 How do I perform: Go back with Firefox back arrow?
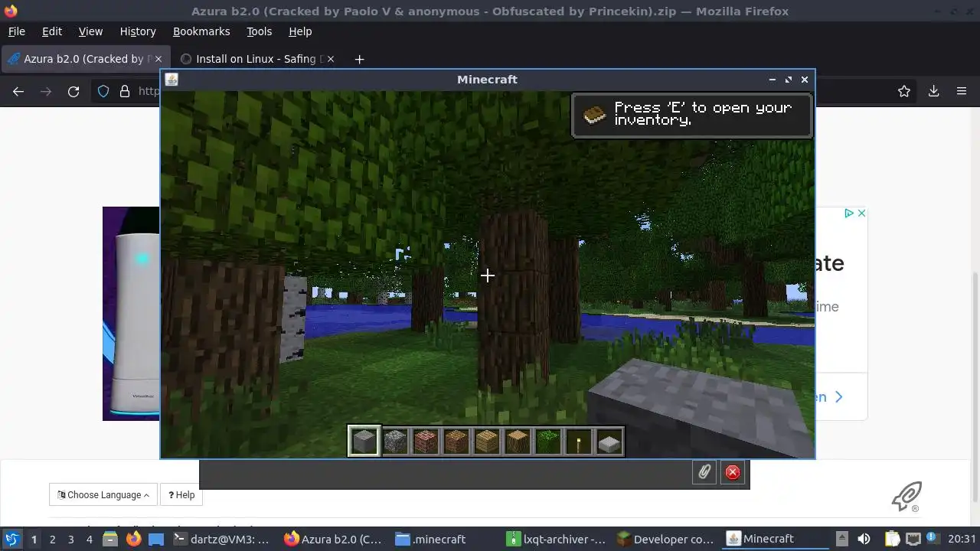(x=18, y=91)
